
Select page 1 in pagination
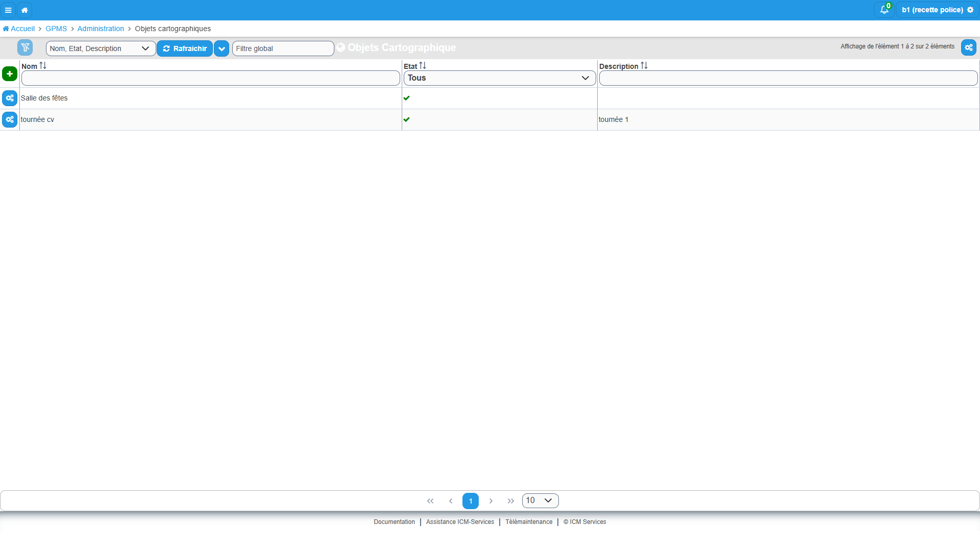pos(471,501)
